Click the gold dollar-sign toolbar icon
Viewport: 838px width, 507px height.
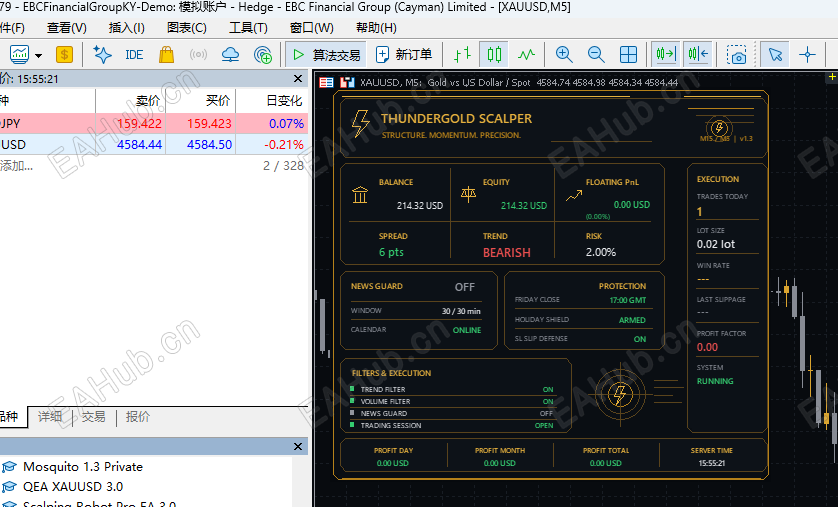(64, 54)
